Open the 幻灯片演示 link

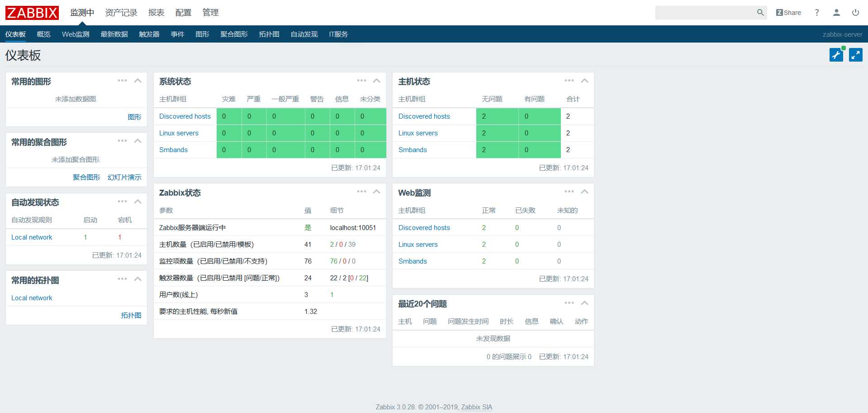pyautogui.click(x=124, y=177)
